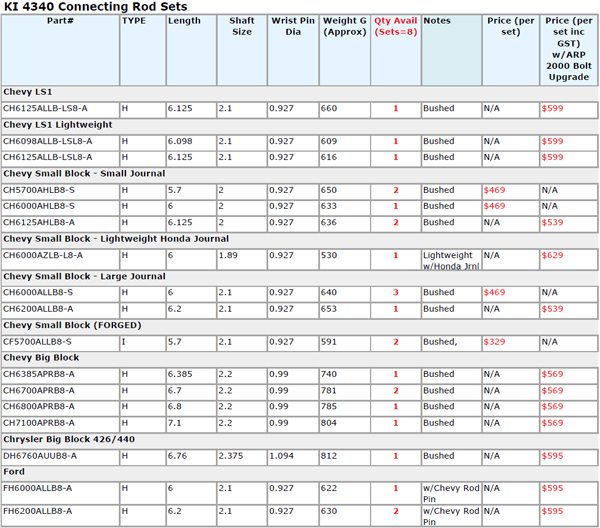The height and width of the screenshot is (528, 600).
Task: Click the $469 price for CH6000AHLB8-S
Action: point(494,206)
